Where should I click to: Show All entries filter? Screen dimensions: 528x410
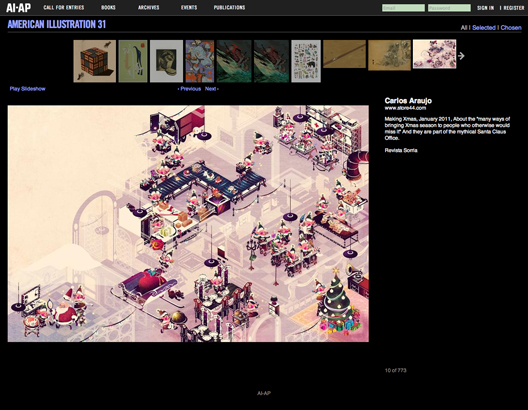(x=464, y=28)
